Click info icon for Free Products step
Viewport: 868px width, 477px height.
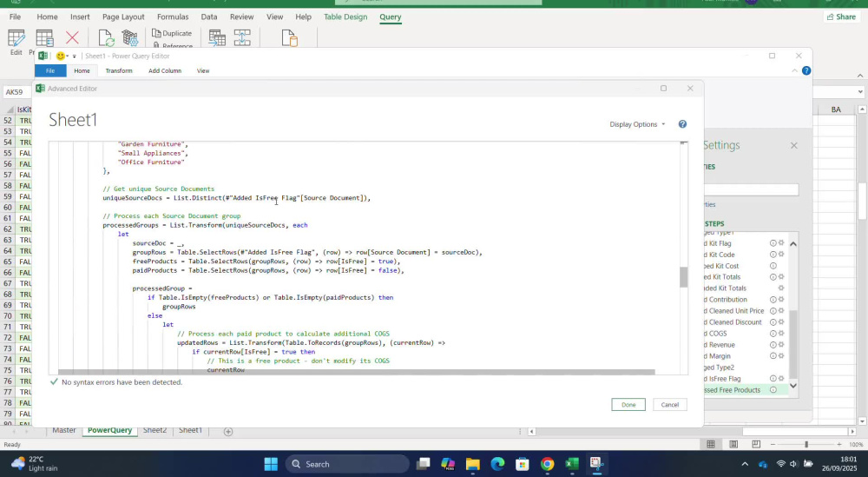point(773,390)
